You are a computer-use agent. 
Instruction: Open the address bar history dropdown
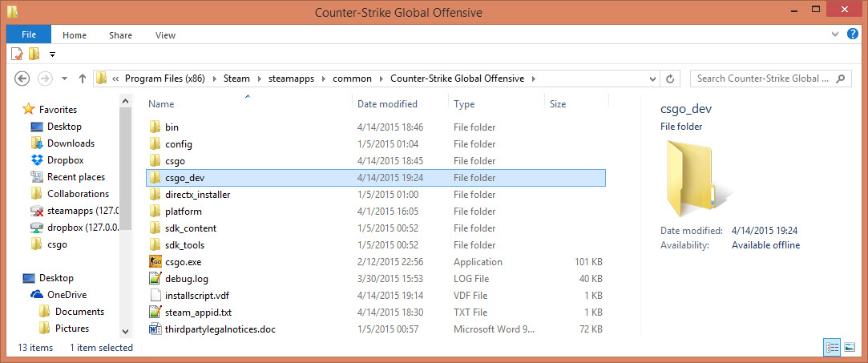tap(652, 79)
